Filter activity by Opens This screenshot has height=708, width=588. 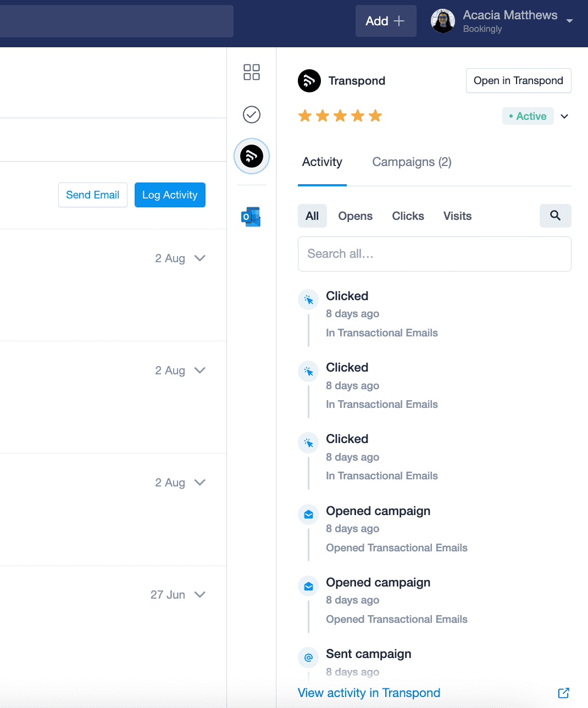point(356,216)
